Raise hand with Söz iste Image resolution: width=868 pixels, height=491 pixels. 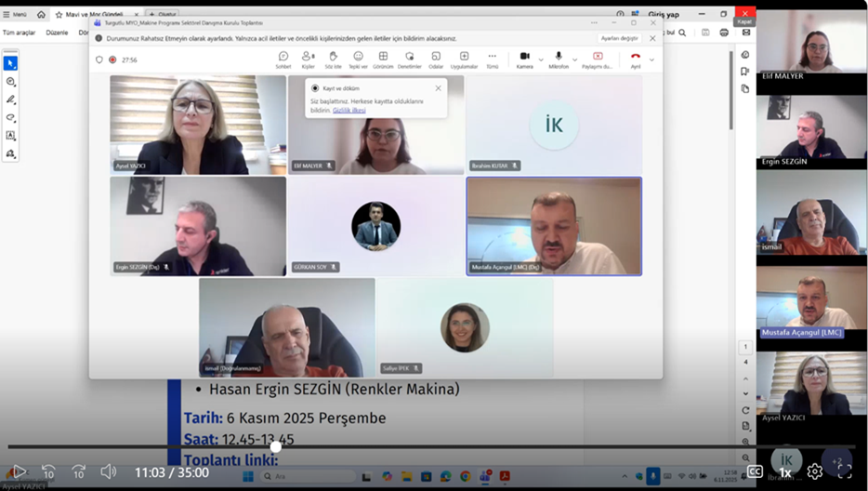click(x=333, y=59)
